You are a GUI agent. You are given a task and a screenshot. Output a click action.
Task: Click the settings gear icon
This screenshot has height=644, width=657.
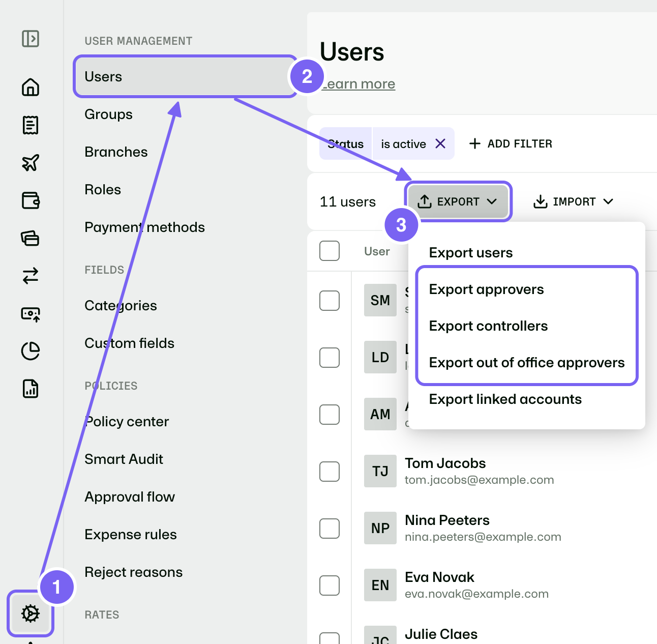[x=31, y=613]
